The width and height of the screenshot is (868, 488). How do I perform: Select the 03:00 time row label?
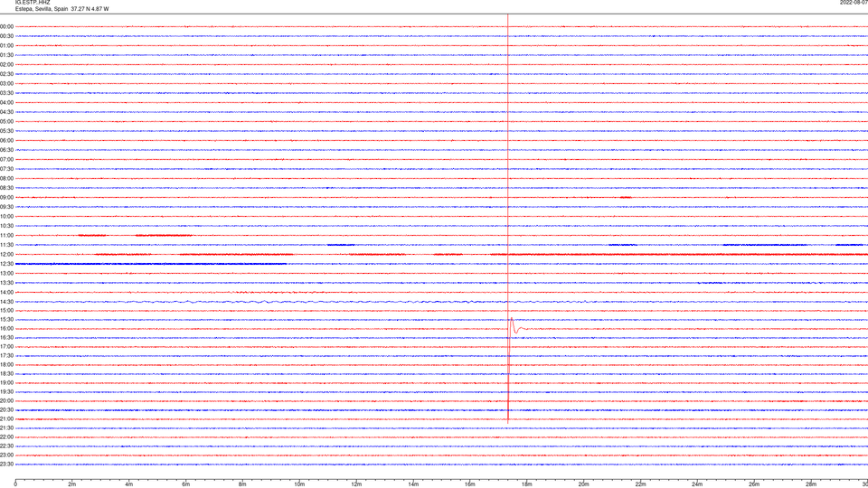coord(6,83)
